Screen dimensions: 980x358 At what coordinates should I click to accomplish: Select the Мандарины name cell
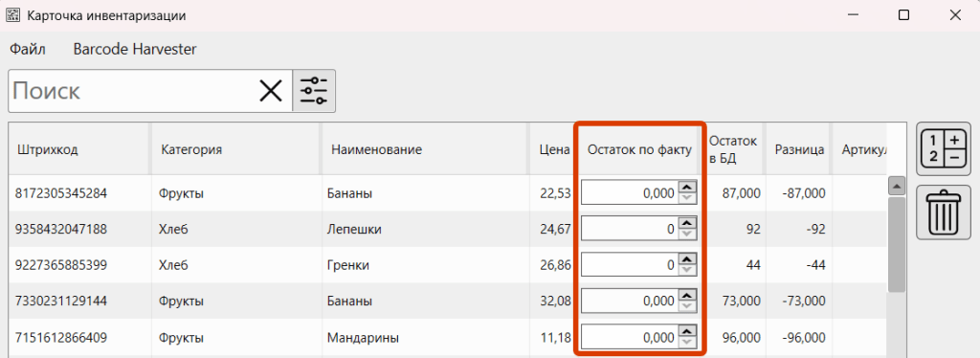pyautogui.click(x=363, y=338)
